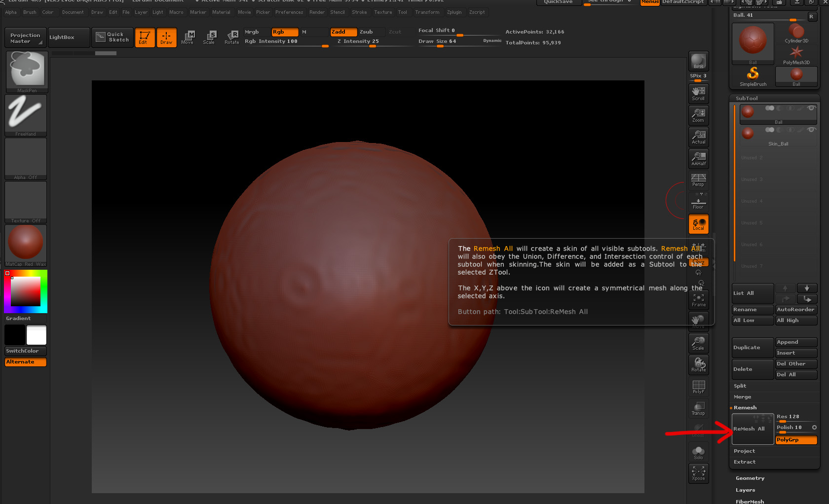The height and width of the screenshot is (504, 829).
Task: Enable Mrgb mode
Action: tap(257, 32)
